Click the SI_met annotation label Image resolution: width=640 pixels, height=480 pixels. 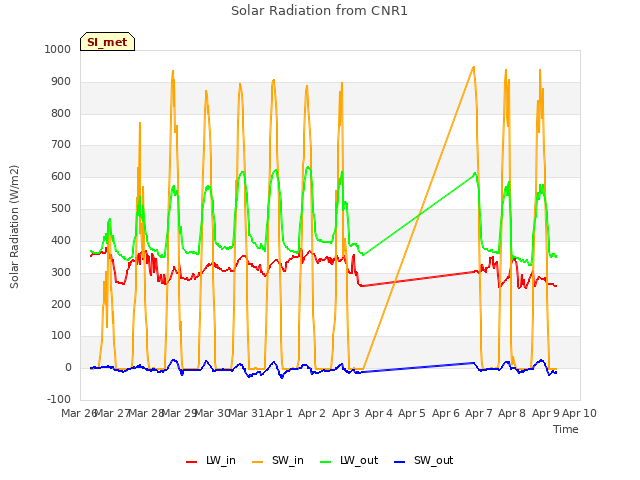[107, 42]
